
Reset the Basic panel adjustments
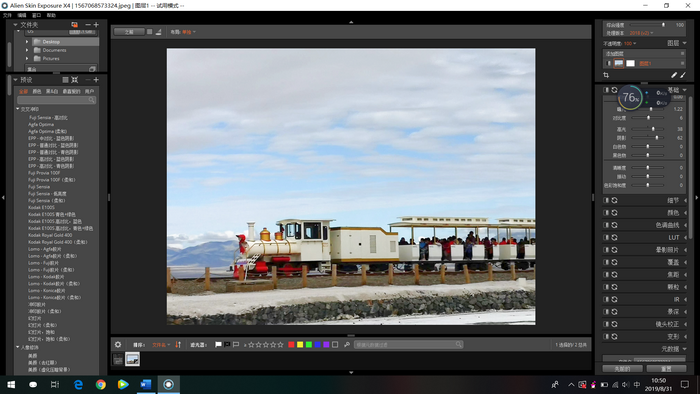(x=614, y=90)
